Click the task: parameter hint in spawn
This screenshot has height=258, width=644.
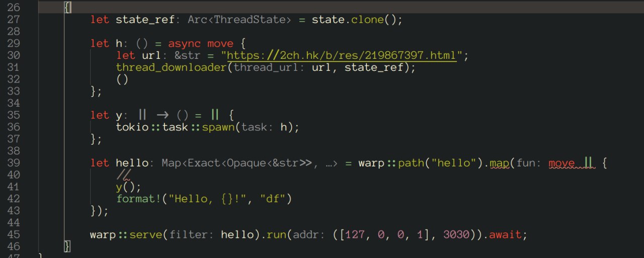pyautogui.click(x=258, y=127)
